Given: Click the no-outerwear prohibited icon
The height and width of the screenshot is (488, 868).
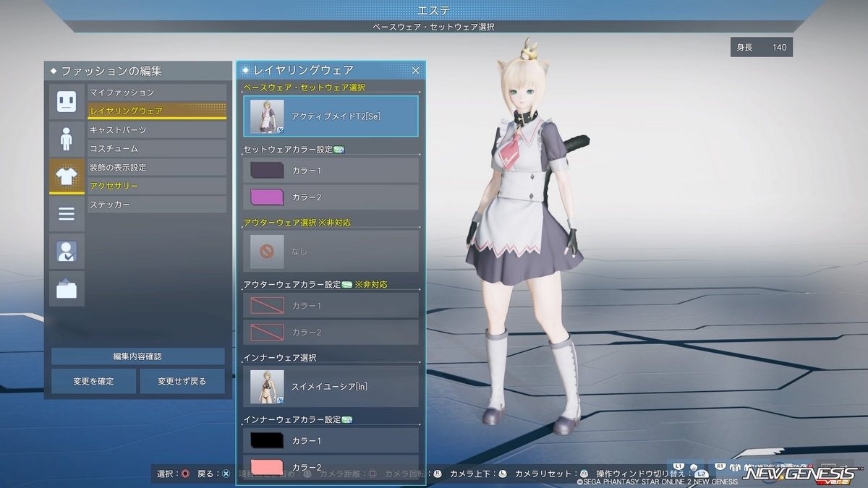Looking at the screenshot, I should point(267,252).
